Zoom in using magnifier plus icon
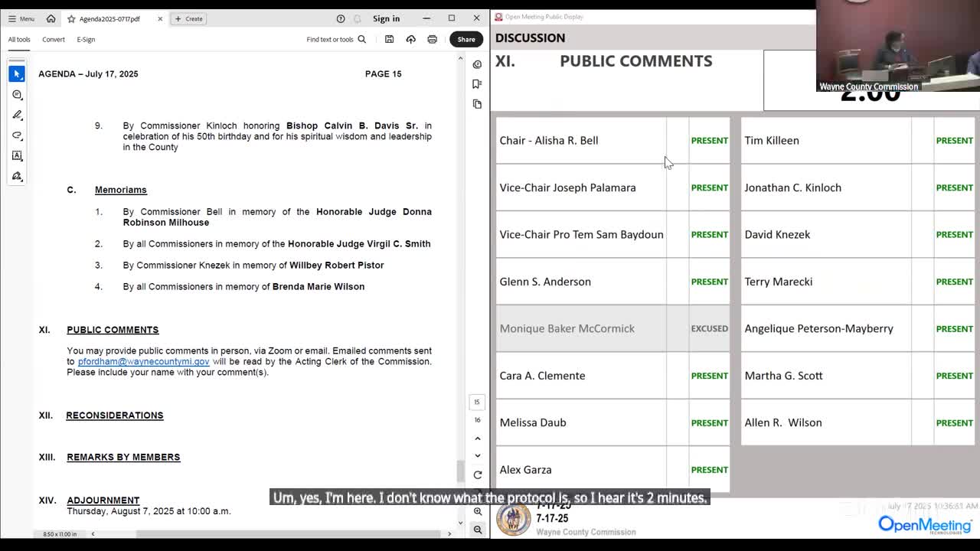The width and height of the screenshot is (980, 551). (x=478, y=511)
